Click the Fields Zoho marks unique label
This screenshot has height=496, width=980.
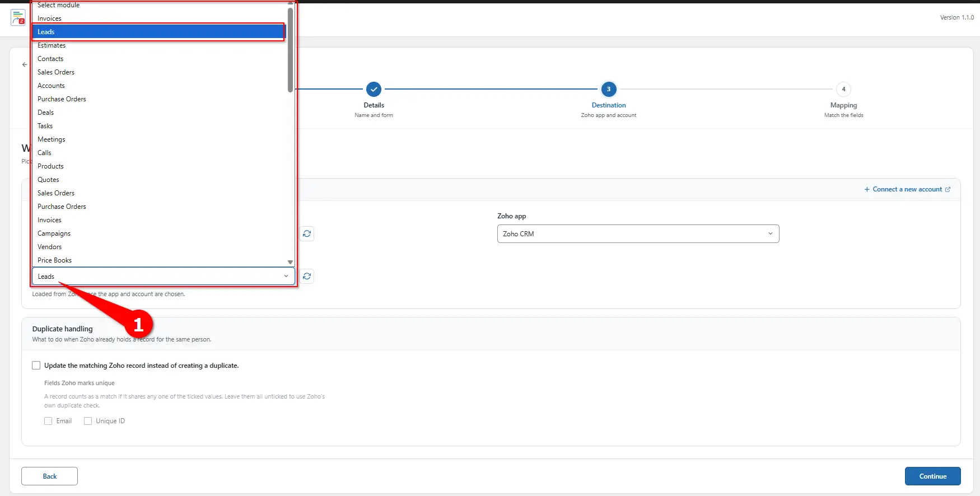click(x=80, y=383)
